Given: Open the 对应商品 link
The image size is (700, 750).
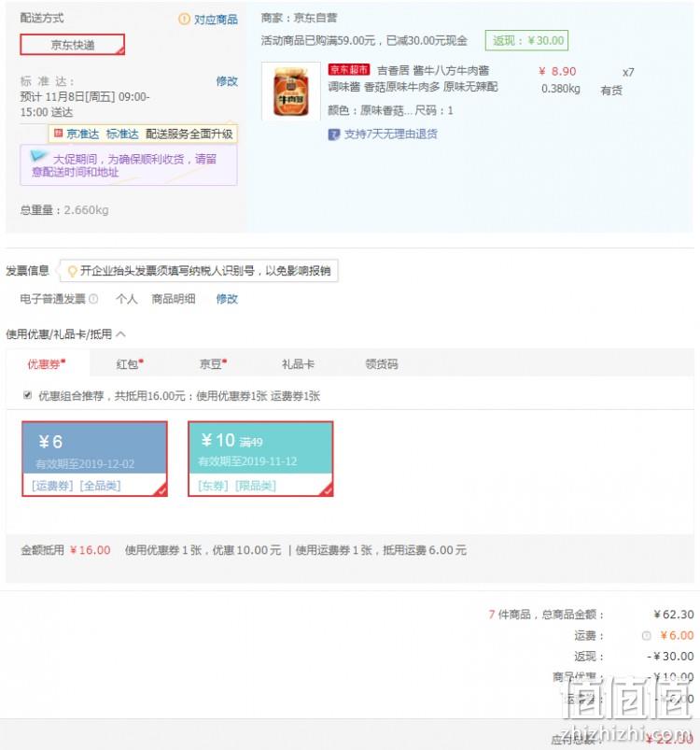Looking at the screenshot, I should tap(216, 19).
